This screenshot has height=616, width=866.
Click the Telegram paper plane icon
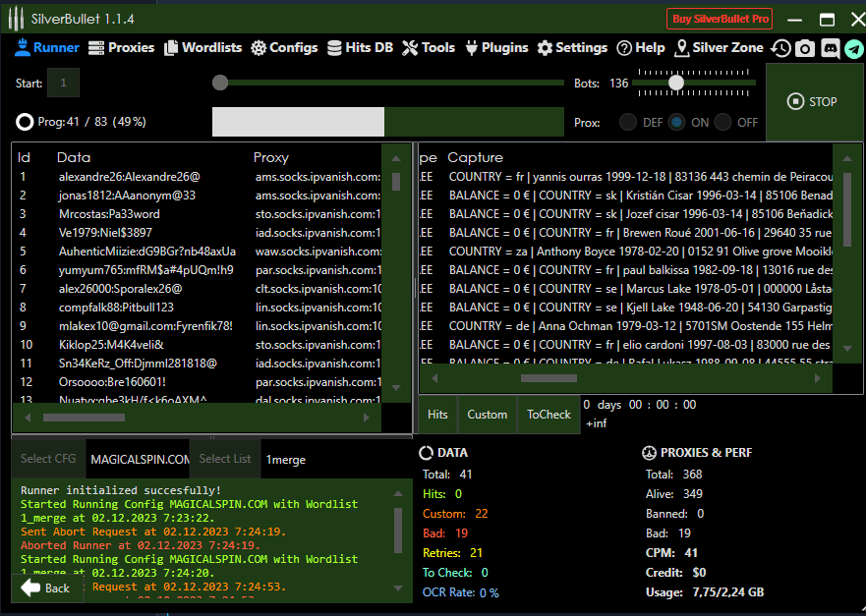pos(853,48)
